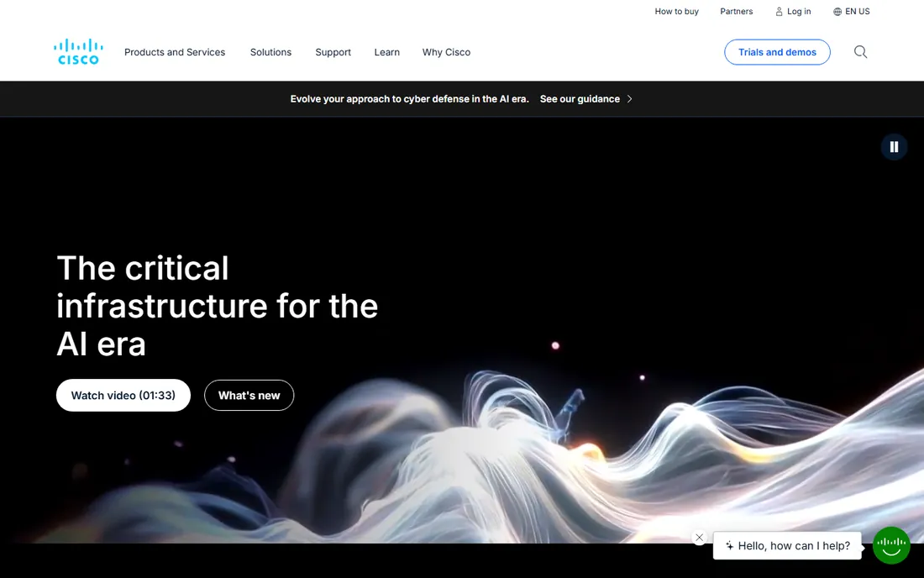Click the What's new button

pos(249,396)
